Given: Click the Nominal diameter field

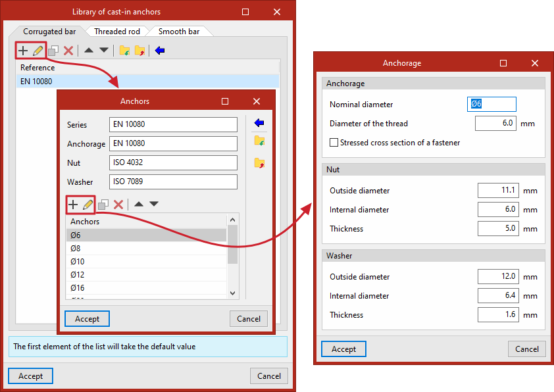Looking at the screenshot, I should 491,104.
